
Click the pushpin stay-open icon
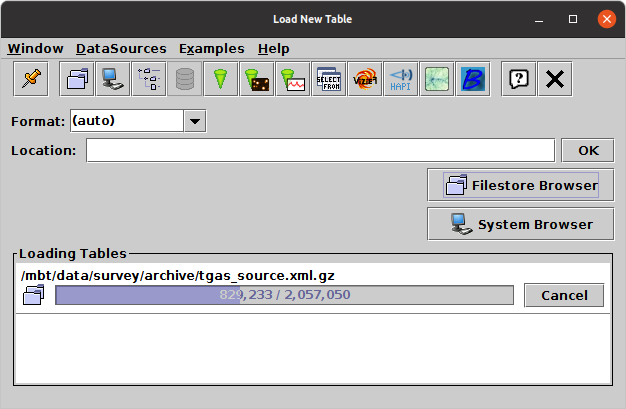(x=30, y=79)
